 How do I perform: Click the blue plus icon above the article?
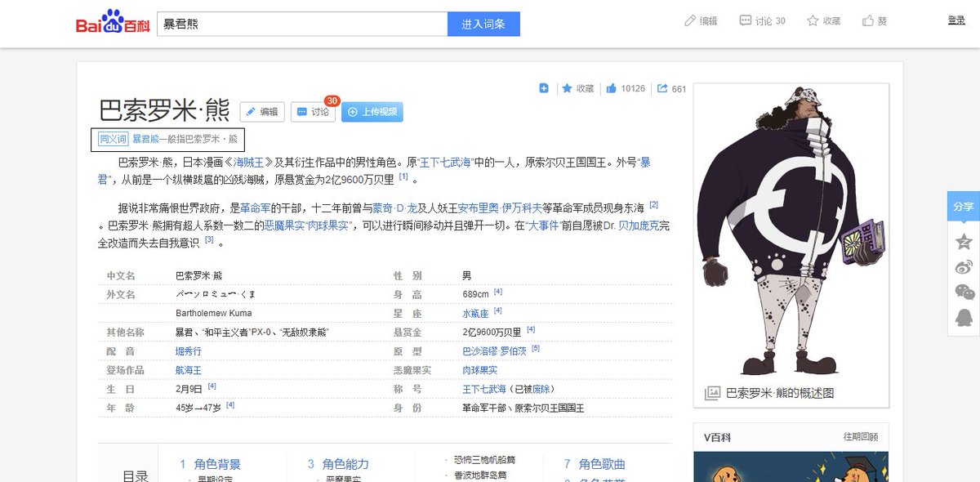click(x=544, y=88)
